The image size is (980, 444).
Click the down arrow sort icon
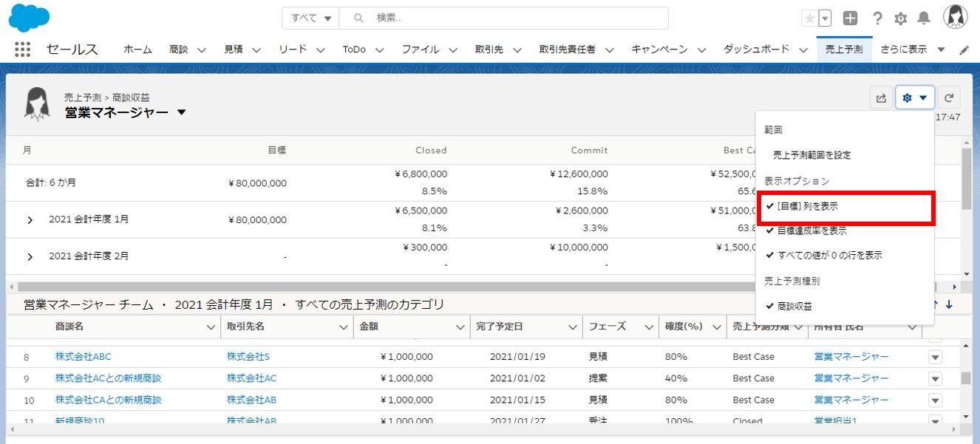(x=949, y=304)
